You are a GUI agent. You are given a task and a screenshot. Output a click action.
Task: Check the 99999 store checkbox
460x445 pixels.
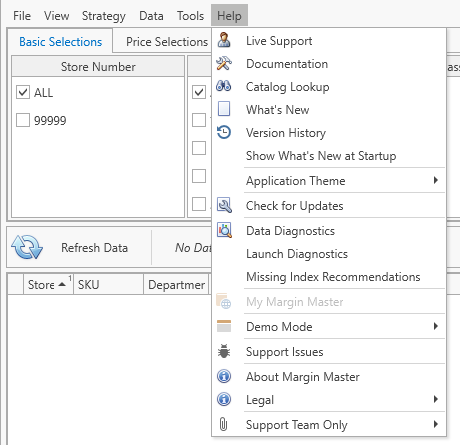(x=23, y=120)
